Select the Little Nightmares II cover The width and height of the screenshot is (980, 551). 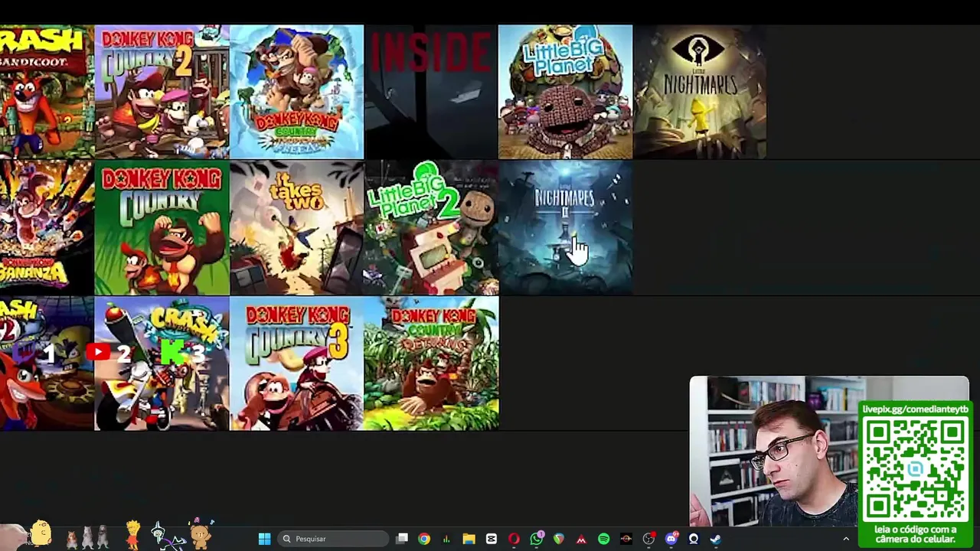(565, 227)
